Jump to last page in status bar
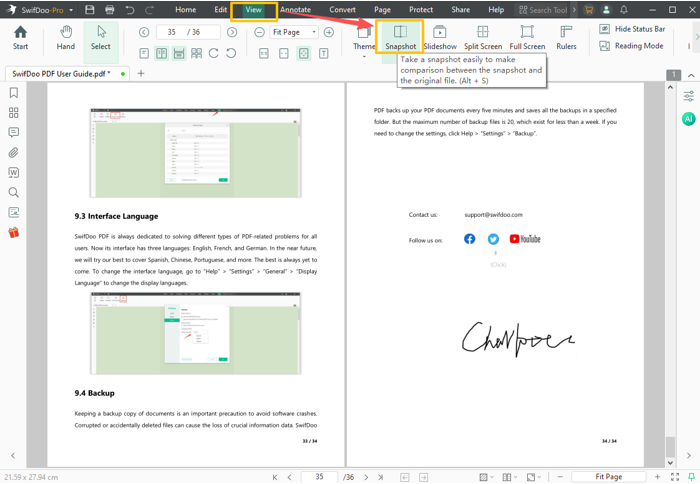 (380, 477)
